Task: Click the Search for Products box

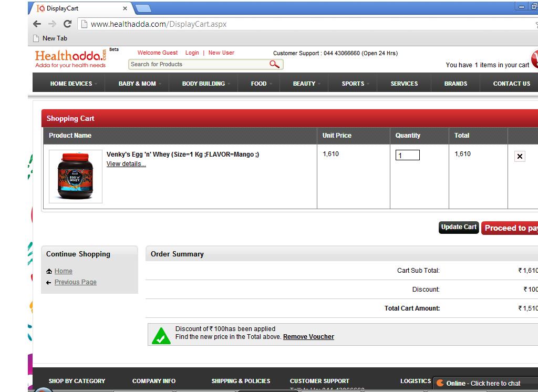Action: pos(199,64)
